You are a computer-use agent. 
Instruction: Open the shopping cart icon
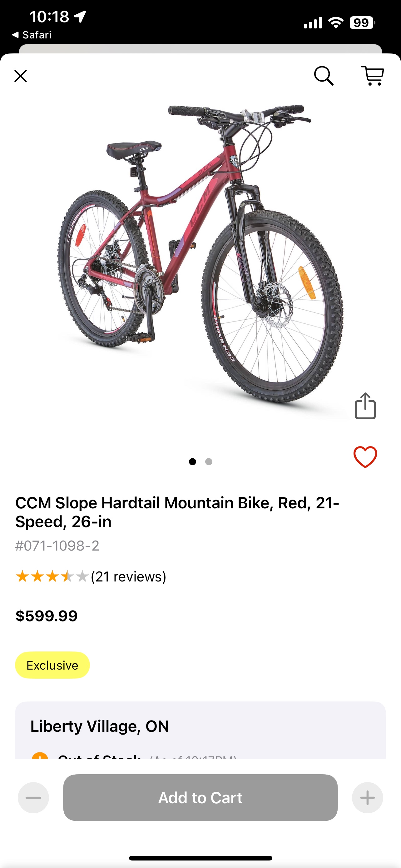(372, 76)
